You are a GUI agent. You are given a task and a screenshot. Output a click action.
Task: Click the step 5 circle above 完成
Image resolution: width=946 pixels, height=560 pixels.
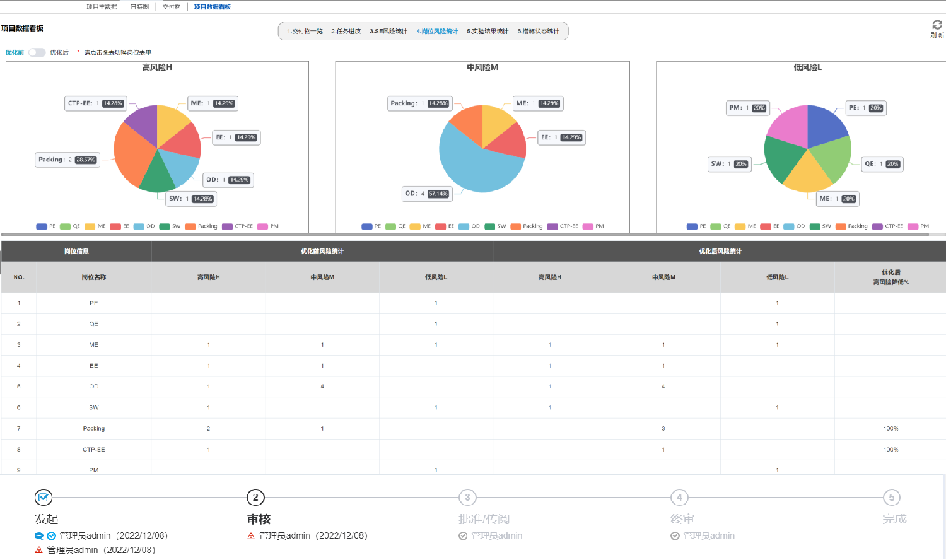click(891, 498)
